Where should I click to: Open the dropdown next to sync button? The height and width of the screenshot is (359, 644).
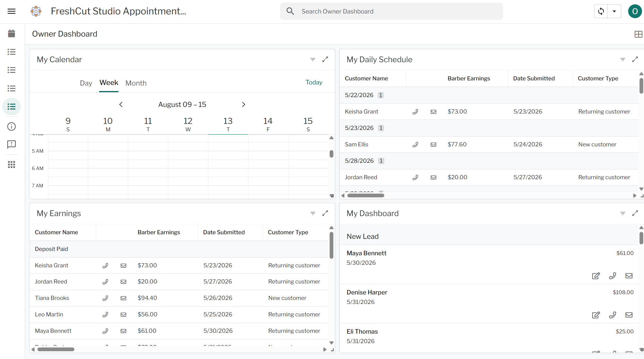tap(614, 11)
